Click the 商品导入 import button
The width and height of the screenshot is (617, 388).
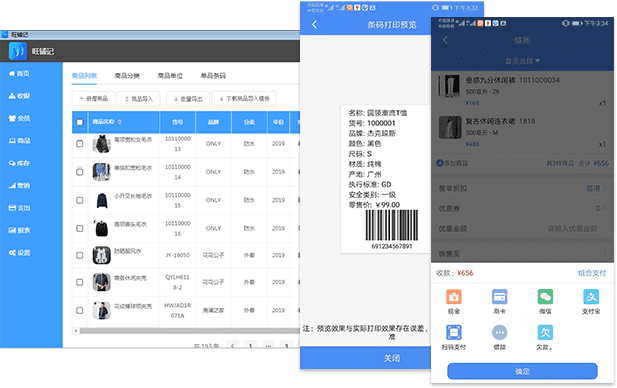pos(139,99)
